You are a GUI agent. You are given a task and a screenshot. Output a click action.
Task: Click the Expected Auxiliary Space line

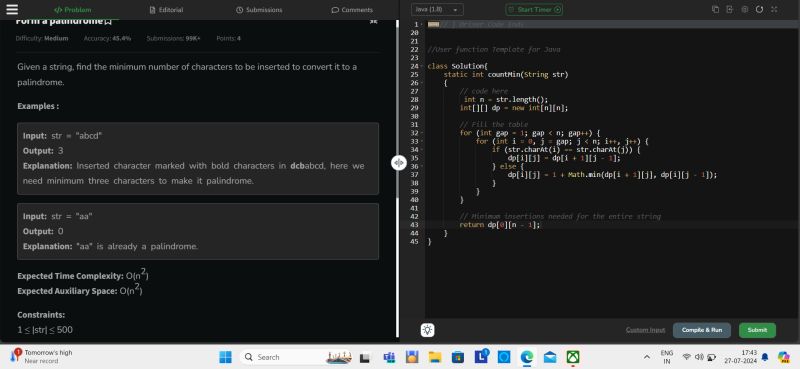pos(80,290)
